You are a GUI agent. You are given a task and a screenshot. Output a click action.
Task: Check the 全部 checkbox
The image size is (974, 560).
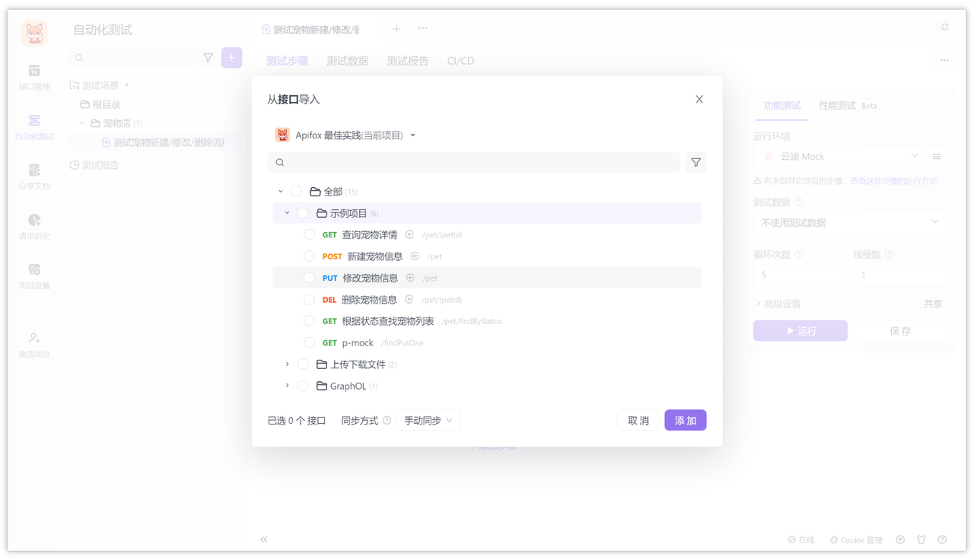[296, 192]
